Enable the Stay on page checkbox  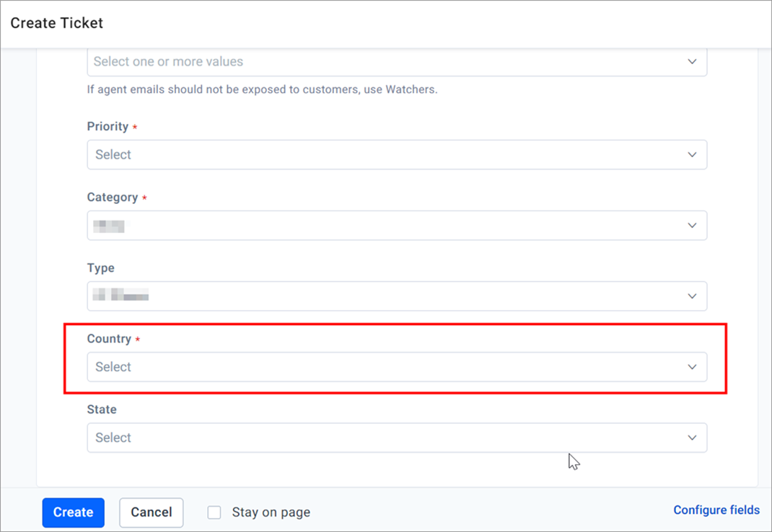[214, 513]
